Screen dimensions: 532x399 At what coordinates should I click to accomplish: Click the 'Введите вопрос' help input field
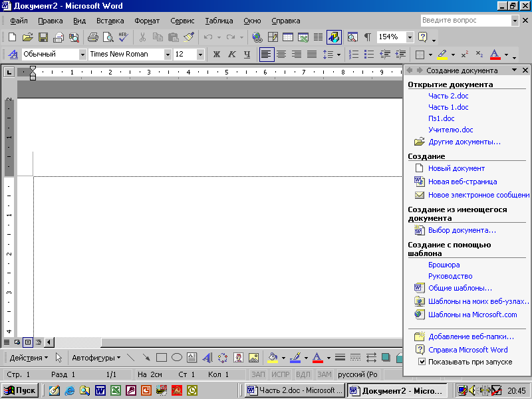[x=465, y=21]
